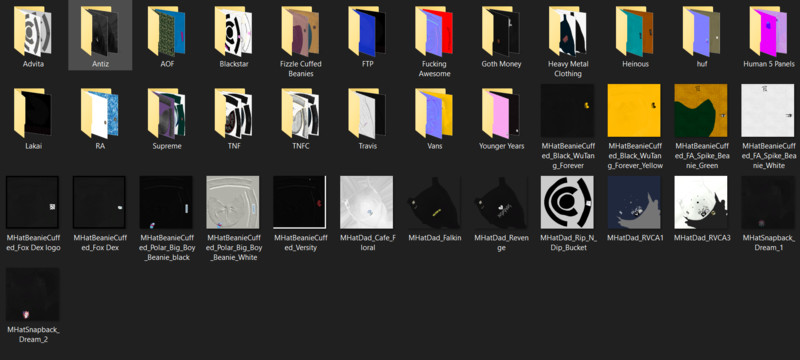This screenshot has height=360, width=800.
Task: Select the TNFC folder icon
Action: pyautogui.click(x=301, y=113)
